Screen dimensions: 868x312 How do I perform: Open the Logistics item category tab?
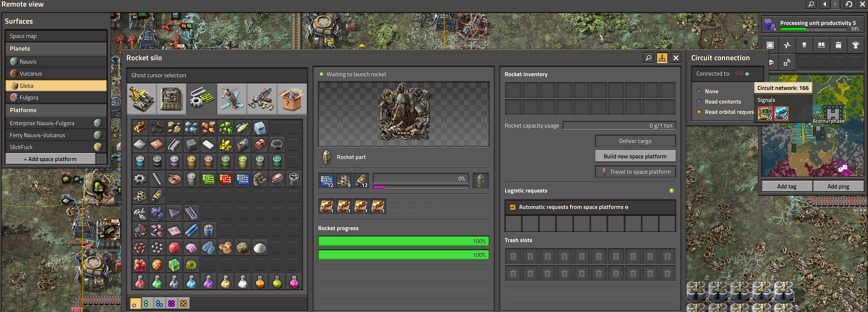pyautogui.click(x=142, y=99)
